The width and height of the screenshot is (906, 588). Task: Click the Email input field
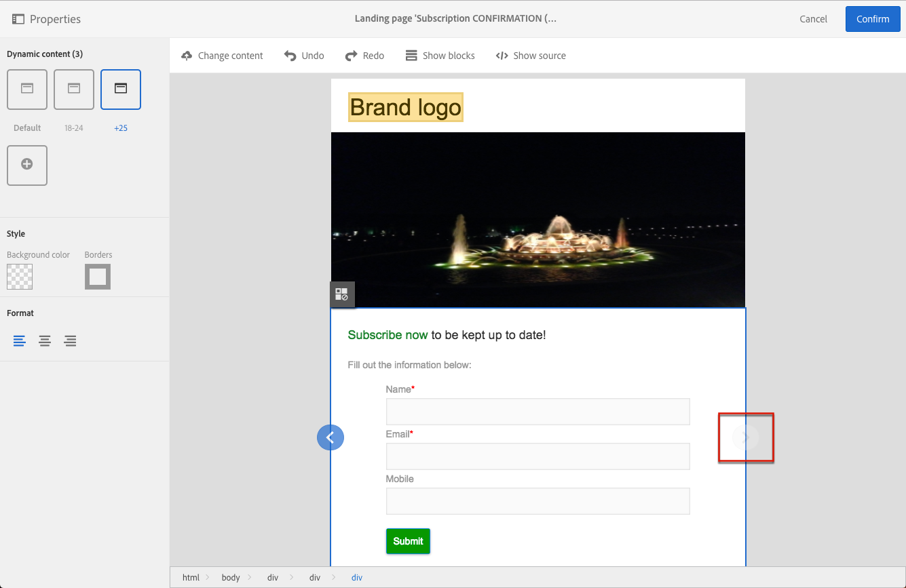point(537,456)
